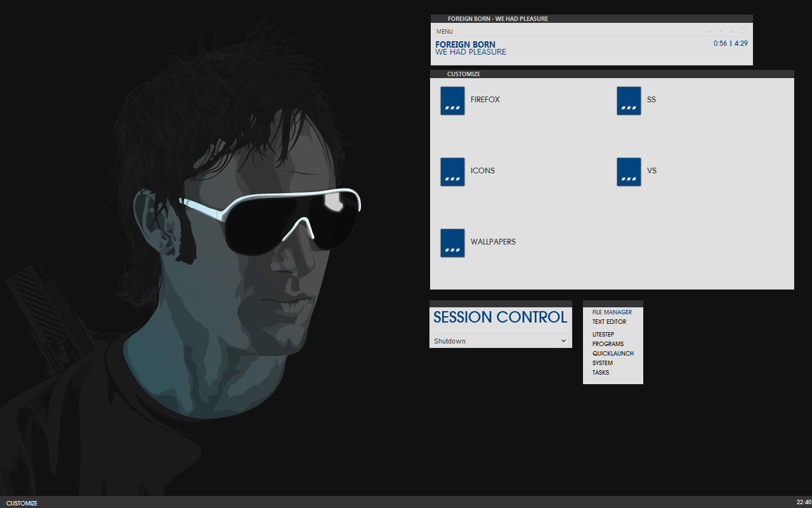This screenshot has height=508, width=812.
Task: Open the WALLPAPERS folder icon
Action: pos(452,243)
